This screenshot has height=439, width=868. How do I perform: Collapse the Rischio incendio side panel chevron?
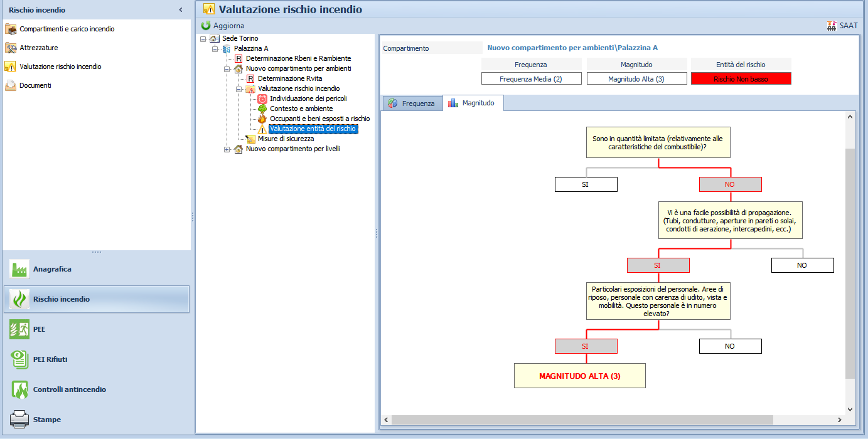point(181,10)
